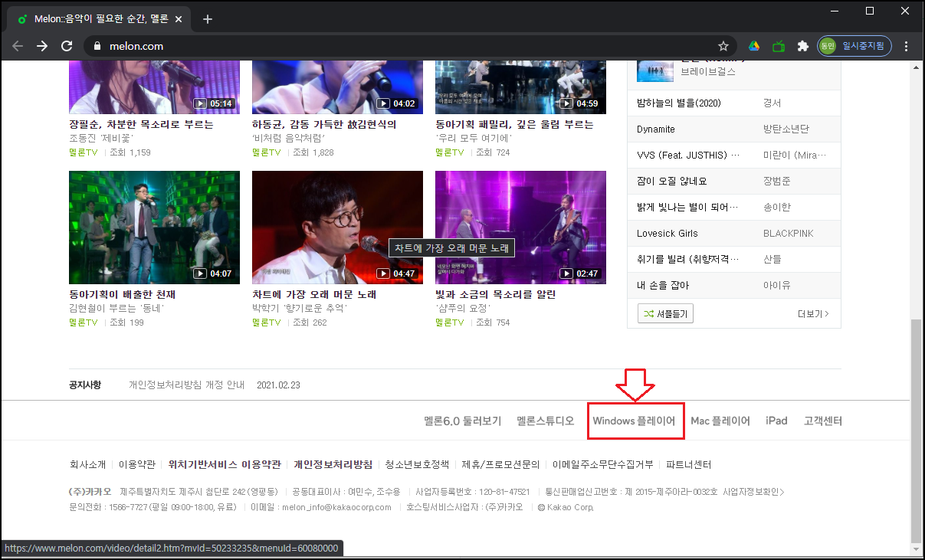Open video title 동아기획 패밀리, 깊은 울림 부르는
The image size is (925, 560).
pos(514,124)
